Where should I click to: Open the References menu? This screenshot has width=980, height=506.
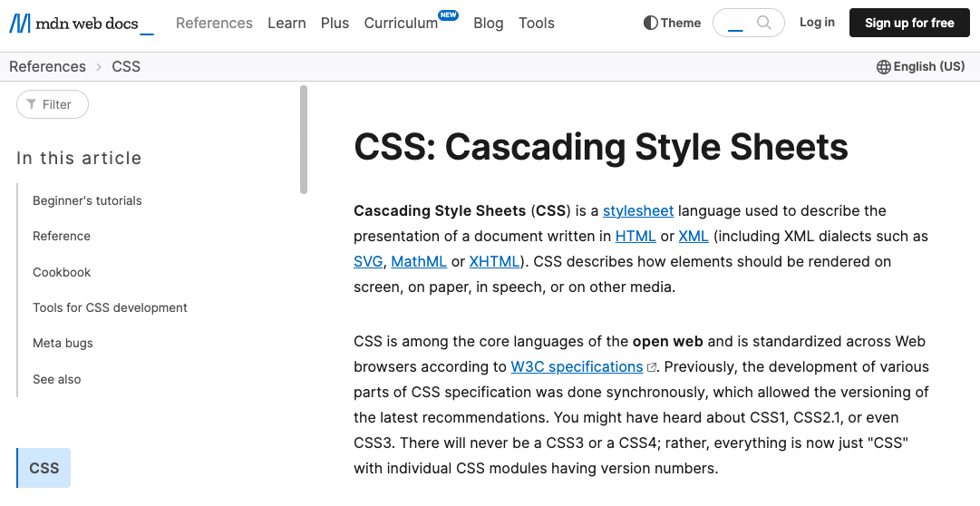click(214, 23)
